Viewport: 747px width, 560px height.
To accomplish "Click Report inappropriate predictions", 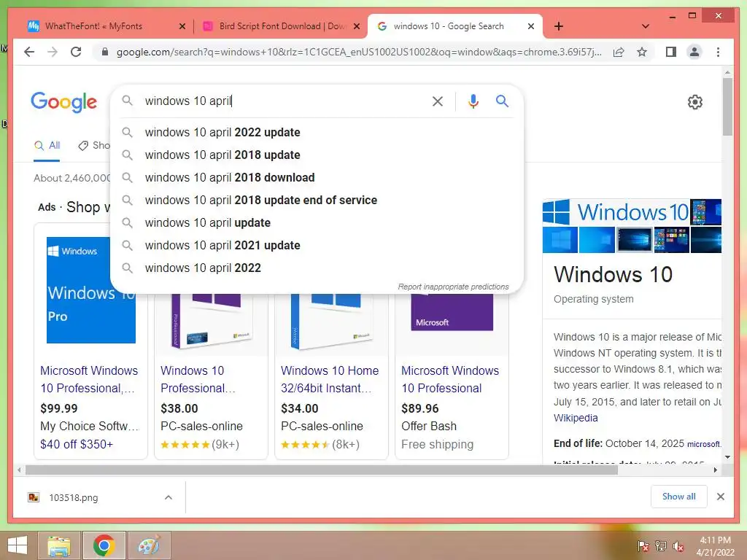I will [x=453, y=287].
